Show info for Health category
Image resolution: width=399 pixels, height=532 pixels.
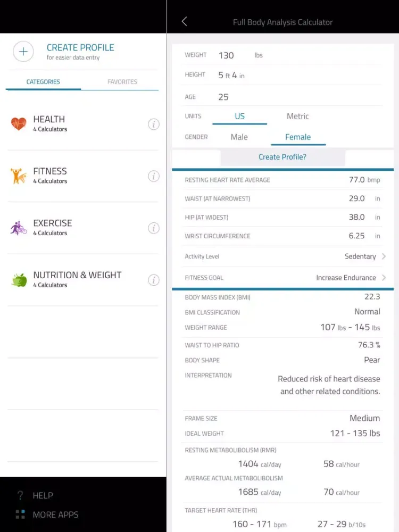point(154,124)
